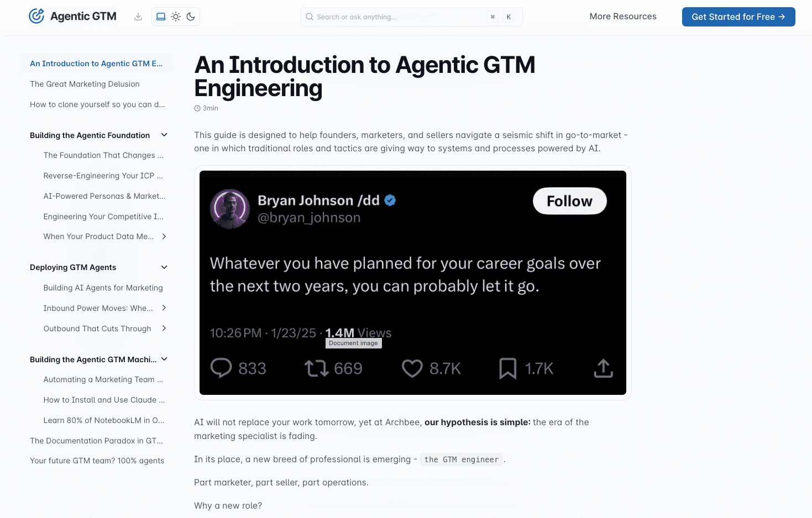Click the retweet icon in the tweet
812x518 pixels.
pyautogui.click(x=316, y=368)
